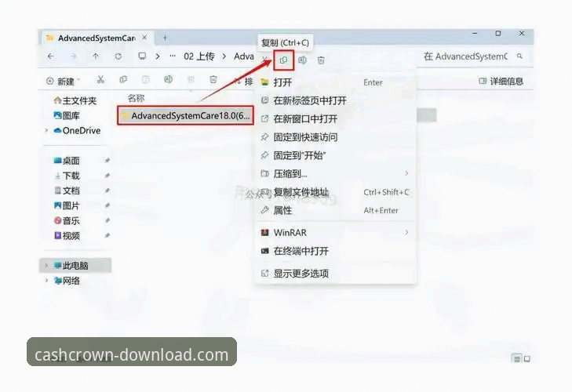
Task: Expand the OneDrive tree node
Action: click(x=46, y=131)
